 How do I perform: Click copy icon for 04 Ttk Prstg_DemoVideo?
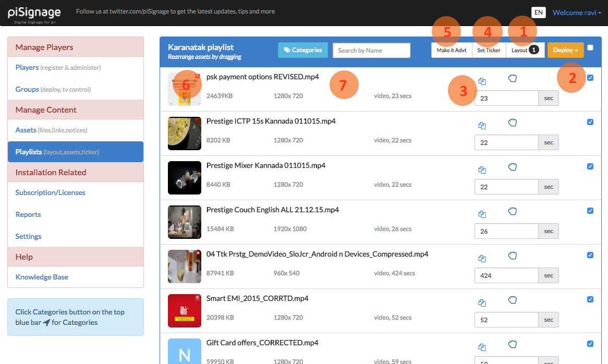482,259
